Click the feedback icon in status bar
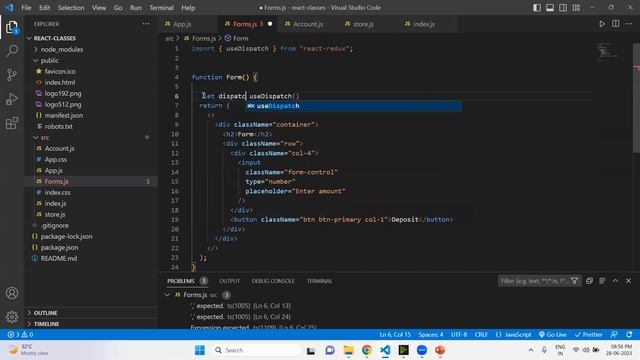 point(614,334)
